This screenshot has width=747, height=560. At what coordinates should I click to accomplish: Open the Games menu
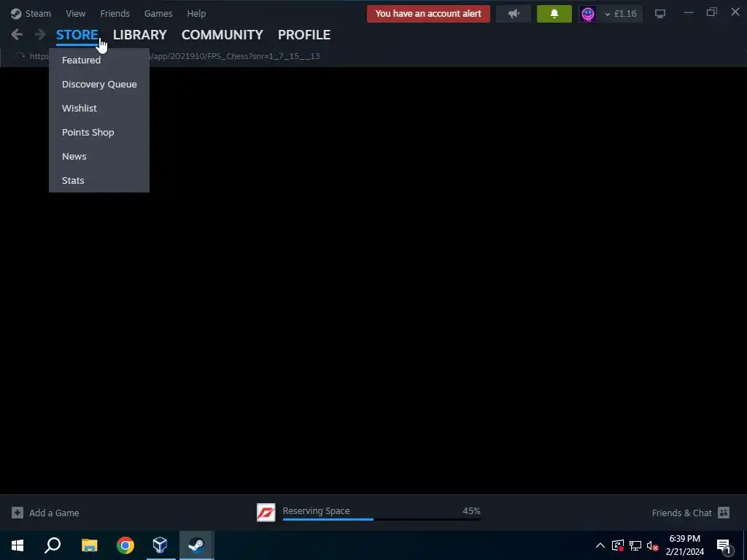(x=158, y=13)
